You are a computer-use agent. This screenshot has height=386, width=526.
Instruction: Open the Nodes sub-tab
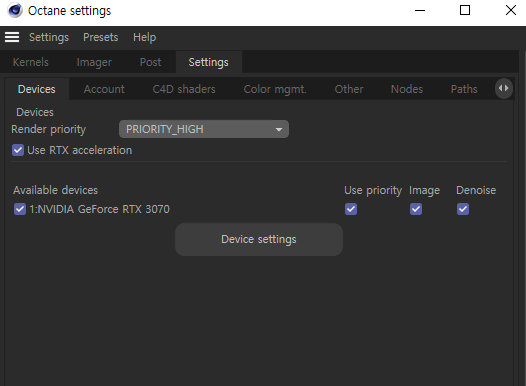[x=407, y=89]
